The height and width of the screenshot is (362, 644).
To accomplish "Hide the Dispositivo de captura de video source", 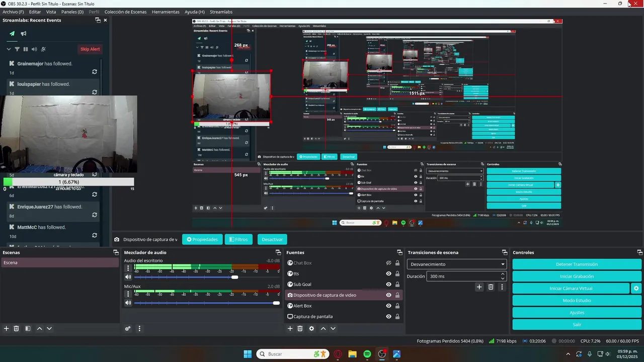I will [x=388, y=295].
